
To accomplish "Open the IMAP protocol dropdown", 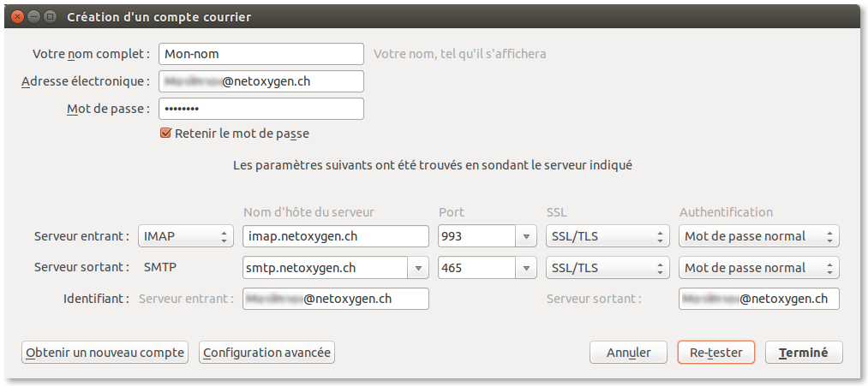I will pyautogui.click(x=186, y=236).
